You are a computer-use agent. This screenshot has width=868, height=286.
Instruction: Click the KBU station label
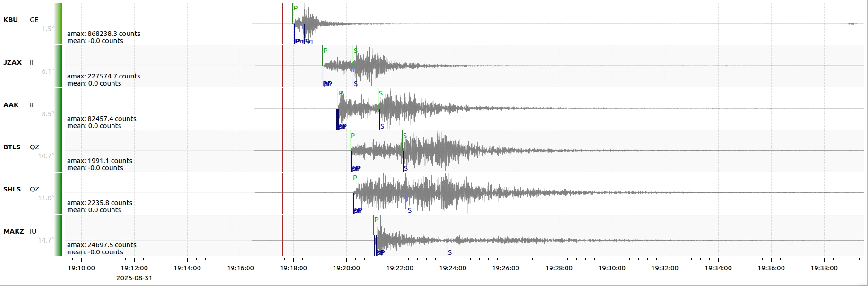pyautogui.click(x=10, y=20)
